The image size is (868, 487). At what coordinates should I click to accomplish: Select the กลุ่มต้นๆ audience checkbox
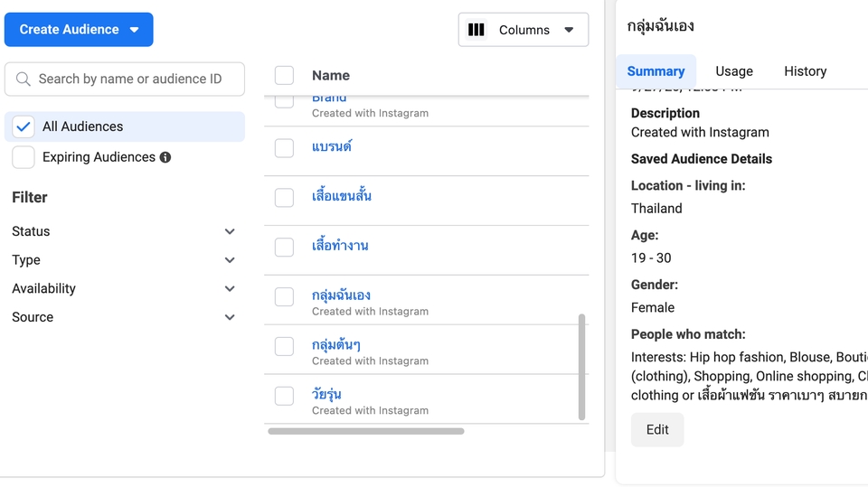[x=284, y=346]
